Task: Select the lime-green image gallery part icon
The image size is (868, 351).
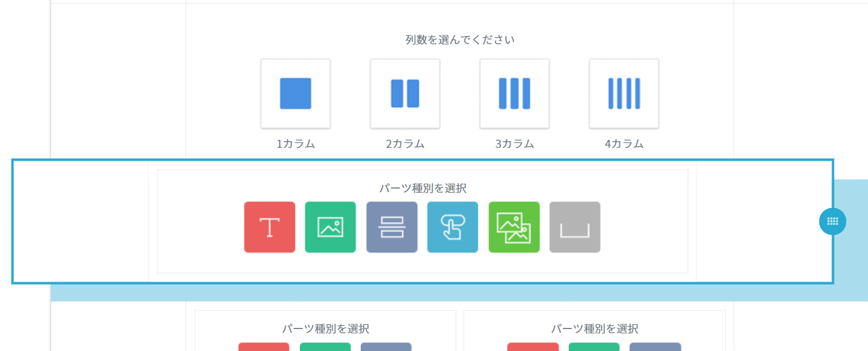Action: click(514, 227)
